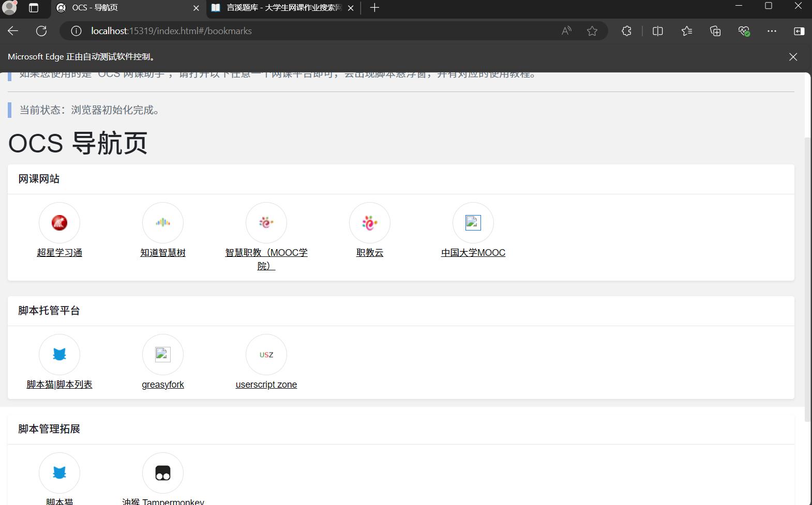The image size is (812, 505).
Task: Open the userscript zone USZ icon
Action: (266, 355)
